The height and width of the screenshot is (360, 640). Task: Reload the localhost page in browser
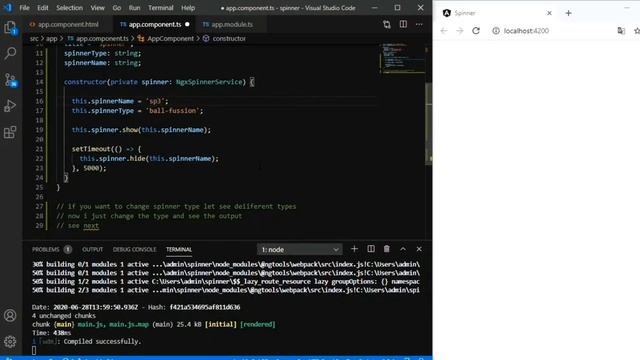click(476, 31)
